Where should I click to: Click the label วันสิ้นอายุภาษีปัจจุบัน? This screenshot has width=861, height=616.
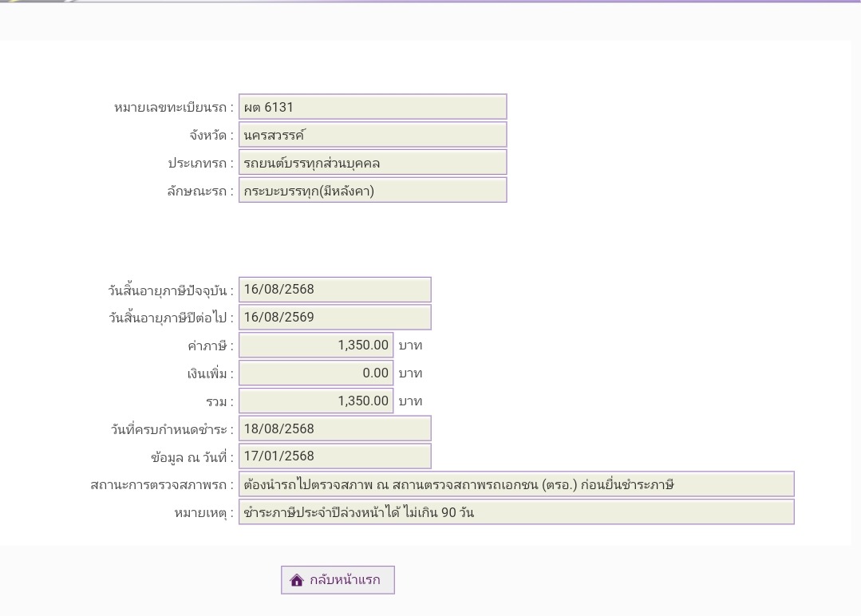tap(171, 290)
